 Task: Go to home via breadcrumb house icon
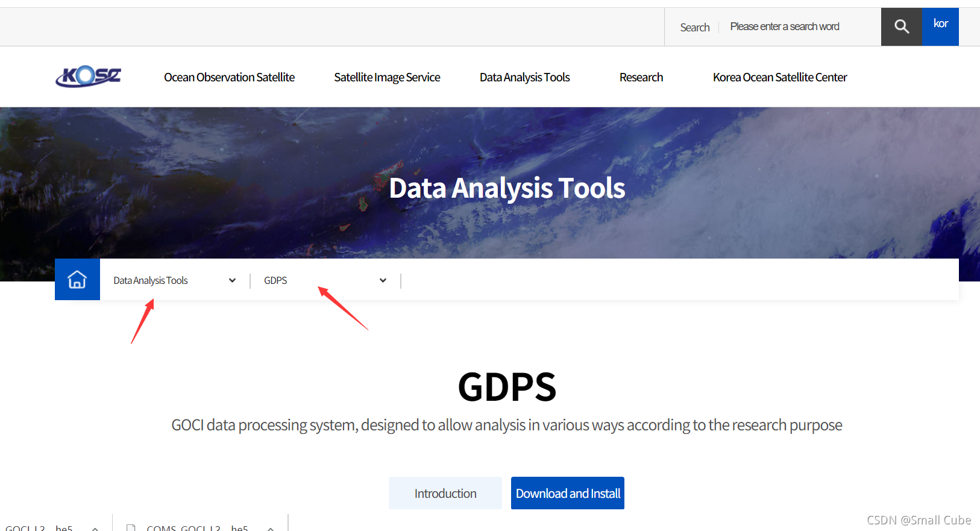pyautogui.click(x=77, y=280)
